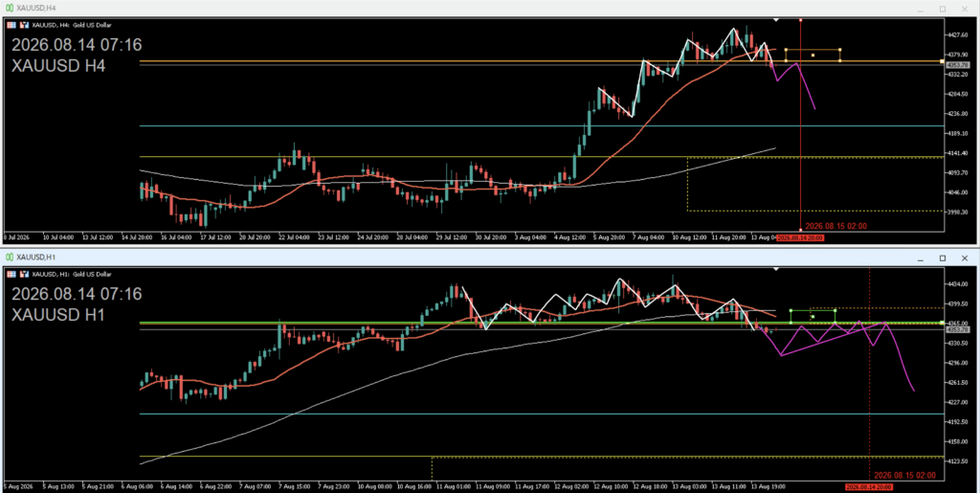Click price 4093.70 on H4 price scale
Screen dimensions: 980x493
(x=957, y=172)
